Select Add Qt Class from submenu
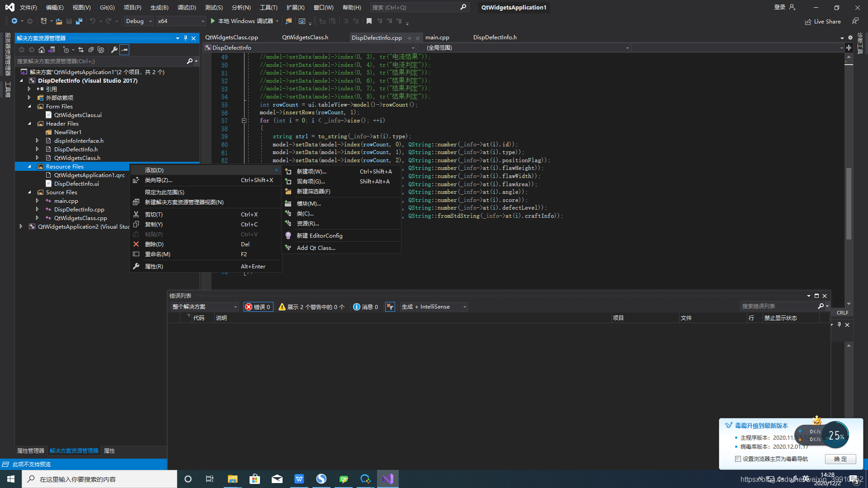Screen dimensions: 868x488 tap(316, 248)
